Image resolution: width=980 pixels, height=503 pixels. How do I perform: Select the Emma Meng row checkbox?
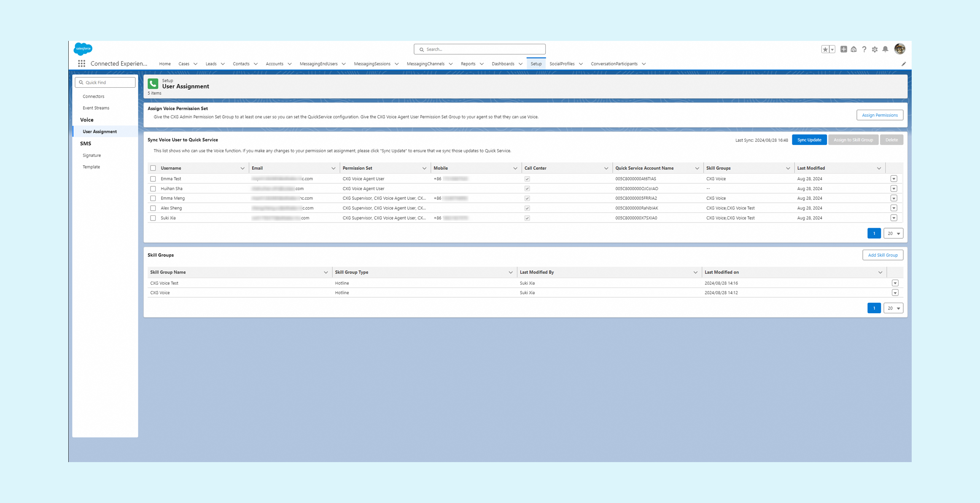(153, 199)
